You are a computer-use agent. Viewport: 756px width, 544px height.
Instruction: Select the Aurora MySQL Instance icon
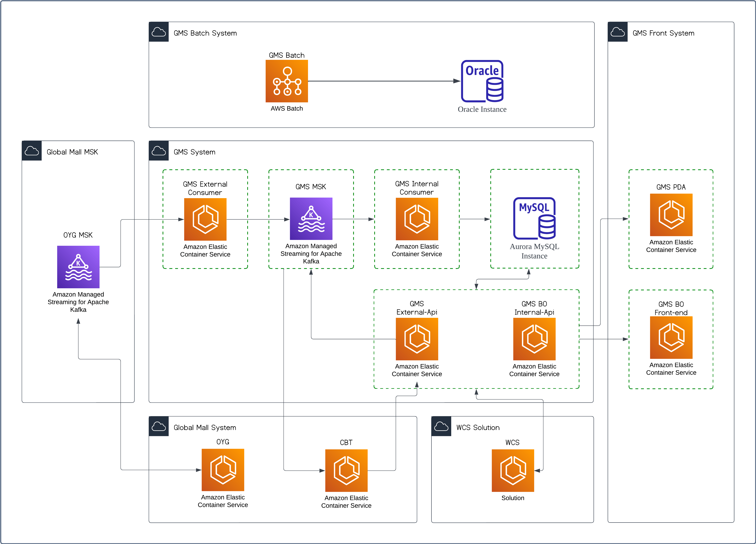[534, 218]
